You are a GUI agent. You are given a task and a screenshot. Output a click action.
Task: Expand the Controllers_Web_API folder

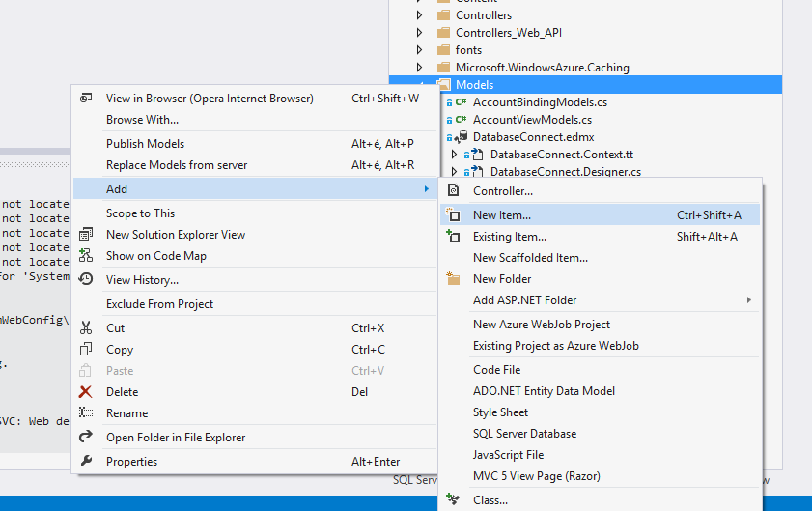419,33
